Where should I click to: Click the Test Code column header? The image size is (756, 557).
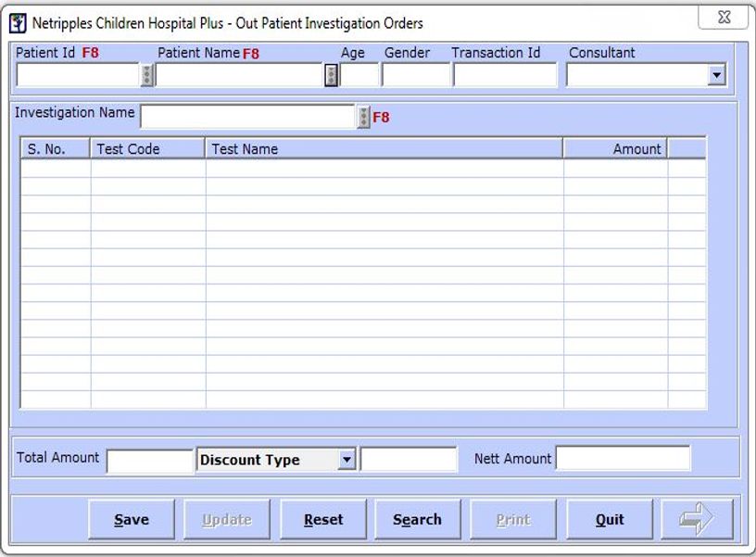147,148
